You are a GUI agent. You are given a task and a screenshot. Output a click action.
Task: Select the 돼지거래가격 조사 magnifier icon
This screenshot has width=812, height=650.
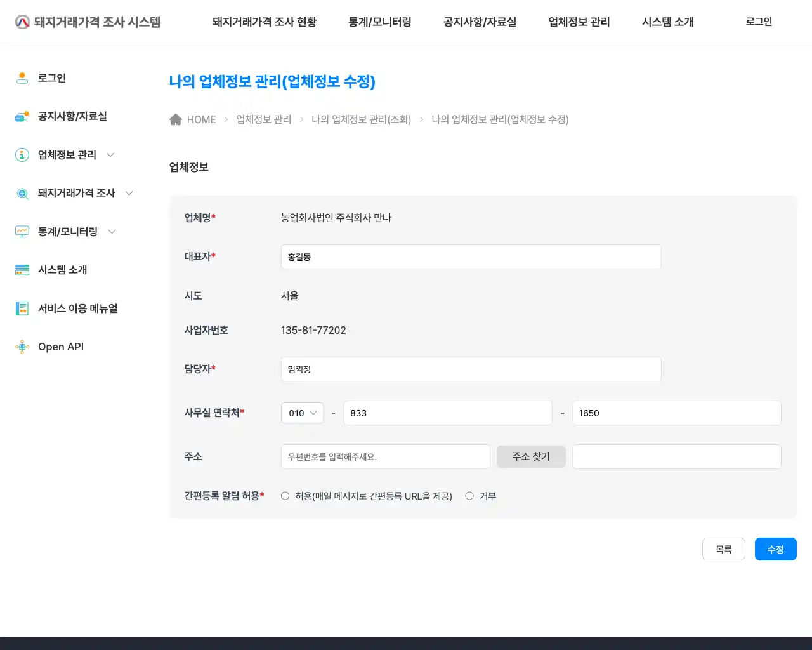[x=22, y=193]
